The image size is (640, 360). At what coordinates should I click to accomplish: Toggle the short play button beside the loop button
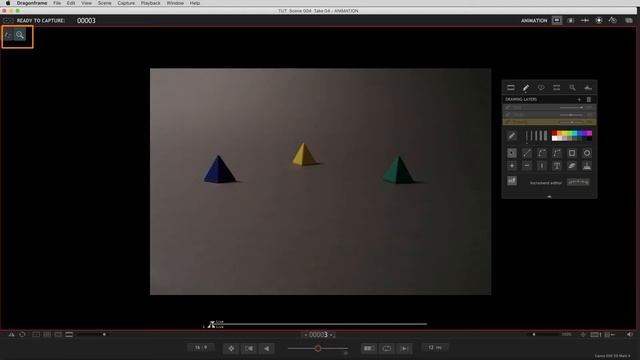pyautogui.click(x=369, y=348)
